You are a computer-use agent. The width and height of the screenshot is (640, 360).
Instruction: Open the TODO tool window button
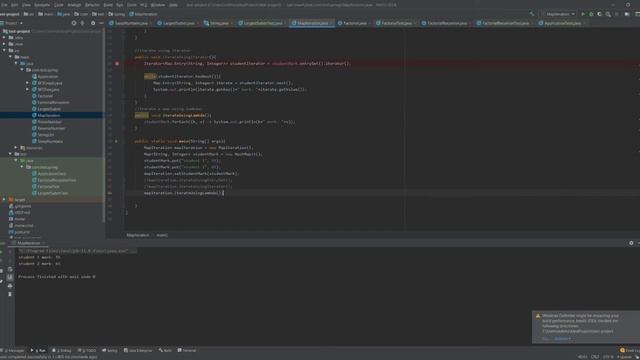(x=87, y=350)
